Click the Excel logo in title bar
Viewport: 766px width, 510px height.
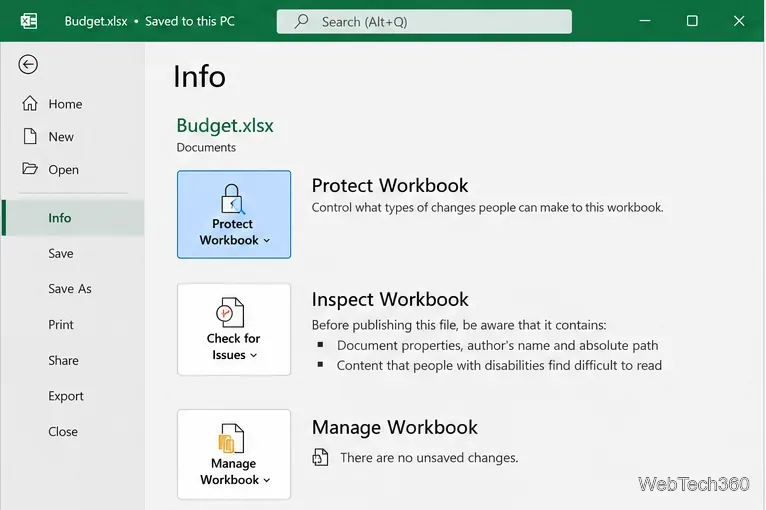(29, 21)
